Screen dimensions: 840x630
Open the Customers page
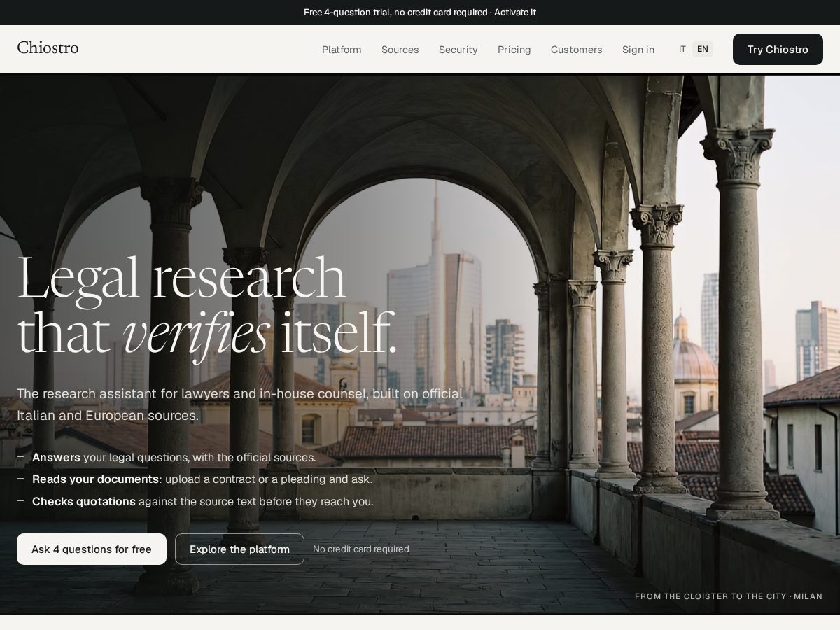click(x=577, y=50)
